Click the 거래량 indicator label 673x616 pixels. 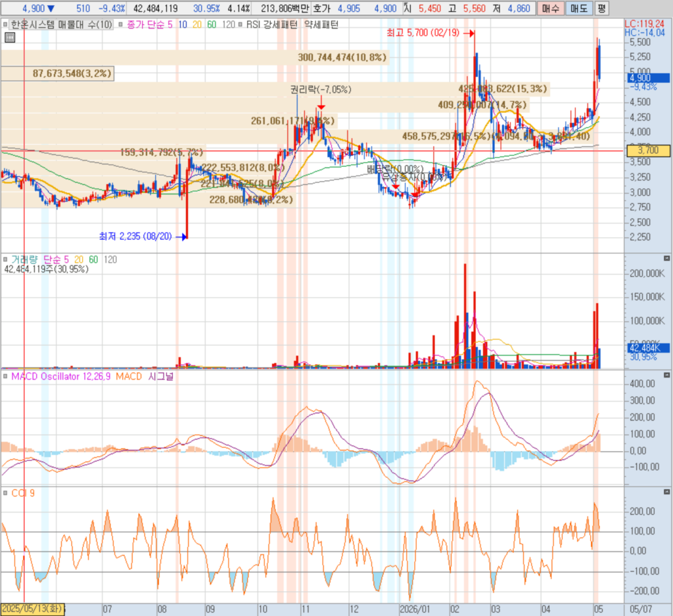(x=24, y=259)
